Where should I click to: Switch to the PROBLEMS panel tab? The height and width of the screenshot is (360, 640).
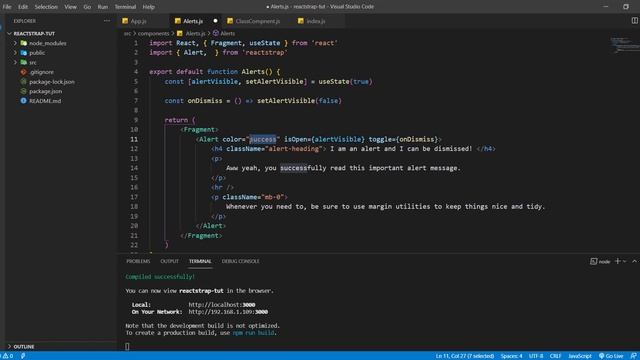coord(138,261)
